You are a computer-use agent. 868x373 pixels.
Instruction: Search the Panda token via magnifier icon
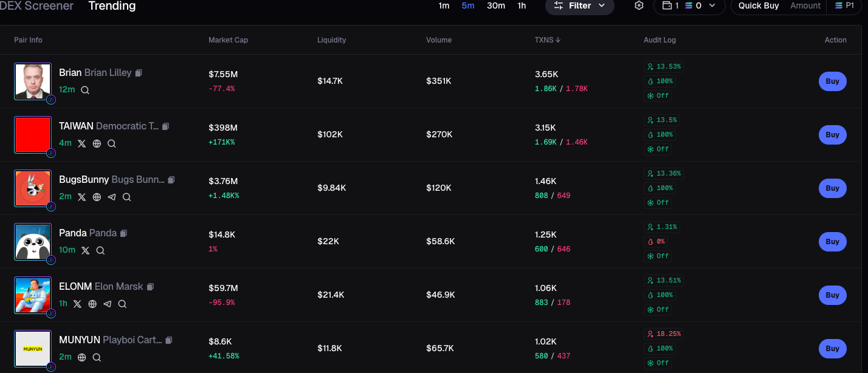pos(100,250)
